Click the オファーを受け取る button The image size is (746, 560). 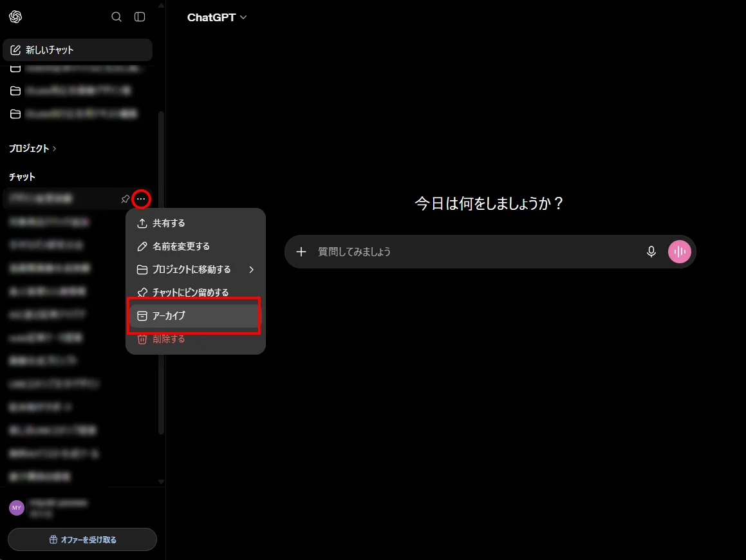(x=82, y=539)
